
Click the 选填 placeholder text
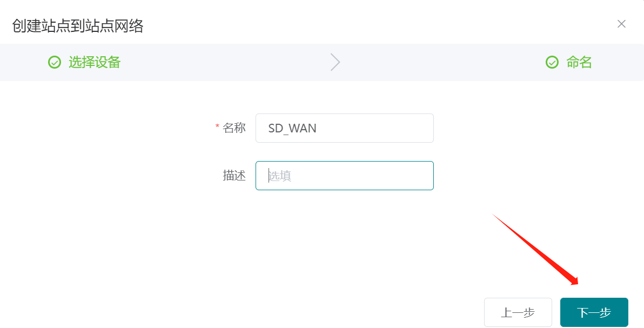pos(281,176)
